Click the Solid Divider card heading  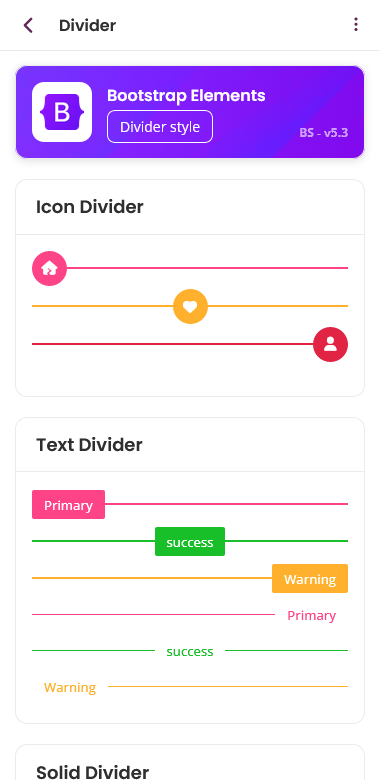tap(93, 772)
